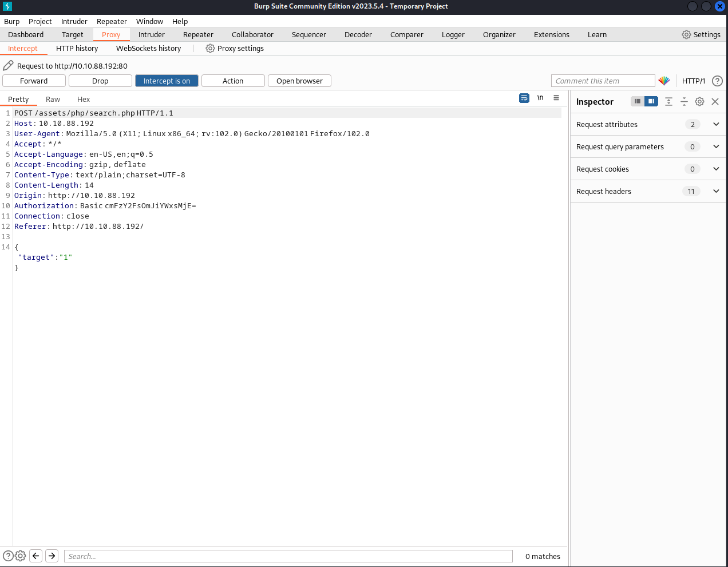The image size is (728, 567).
Task: Open the Inspector settings gear
Action: [699, 101]
